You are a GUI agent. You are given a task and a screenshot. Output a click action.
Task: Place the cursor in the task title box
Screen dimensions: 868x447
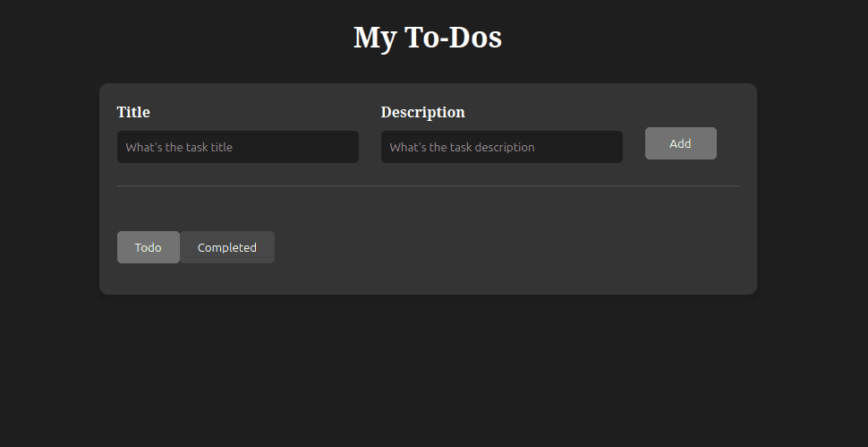tap(237, 147)
